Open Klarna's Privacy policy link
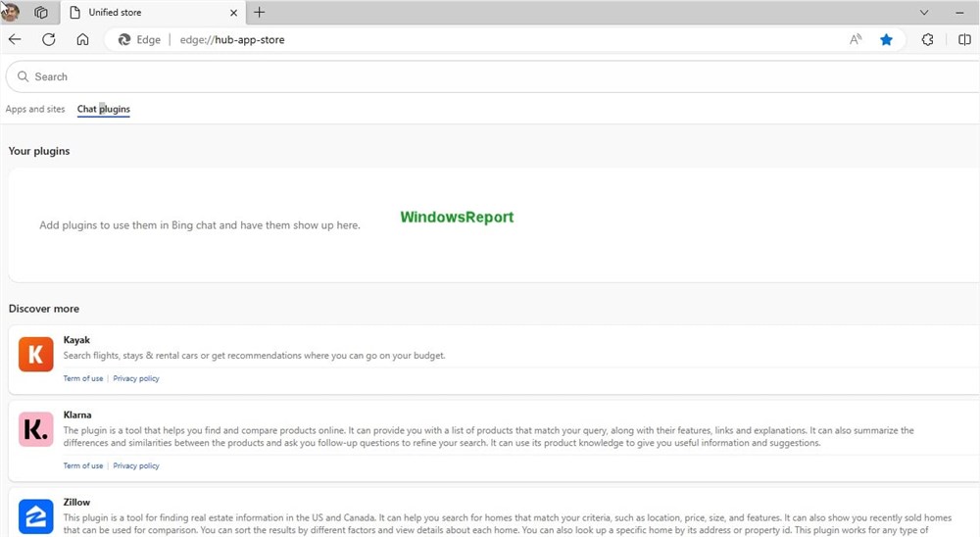 136,465
